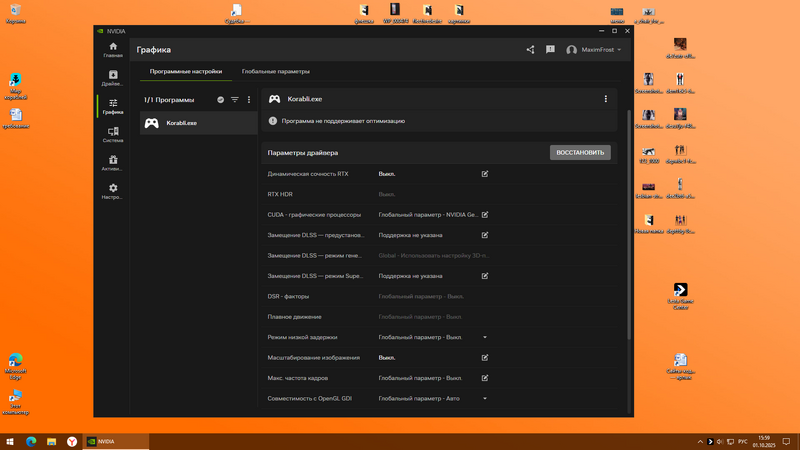Open the Главная home section in sidebar

coord(113,50)
